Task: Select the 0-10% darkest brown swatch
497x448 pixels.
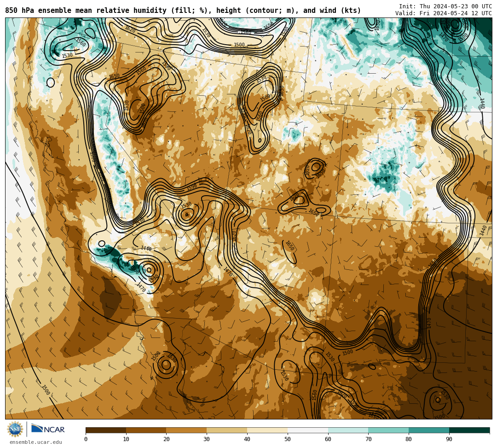Action: tap(106, 430)
